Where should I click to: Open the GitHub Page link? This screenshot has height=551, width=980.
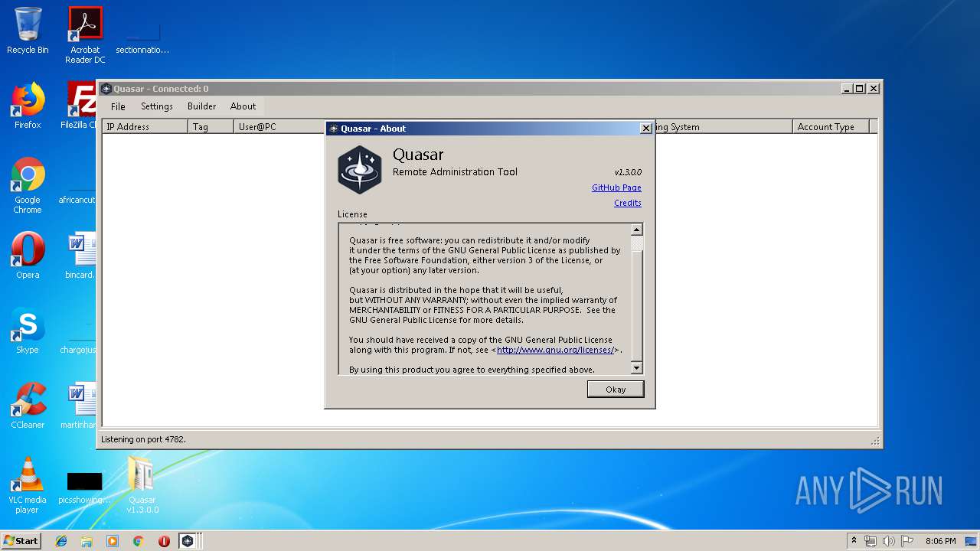coord(616,187)
